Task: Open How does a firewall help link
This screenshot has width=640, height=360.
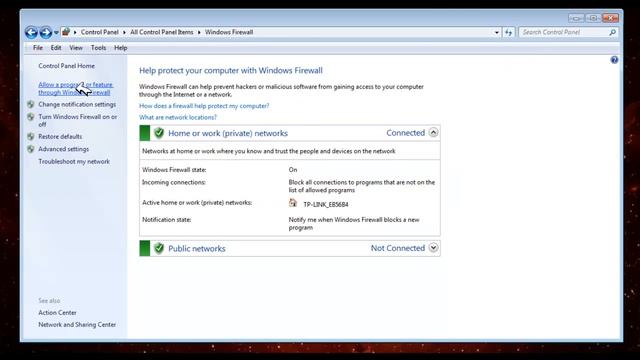Action: point(204,106)
